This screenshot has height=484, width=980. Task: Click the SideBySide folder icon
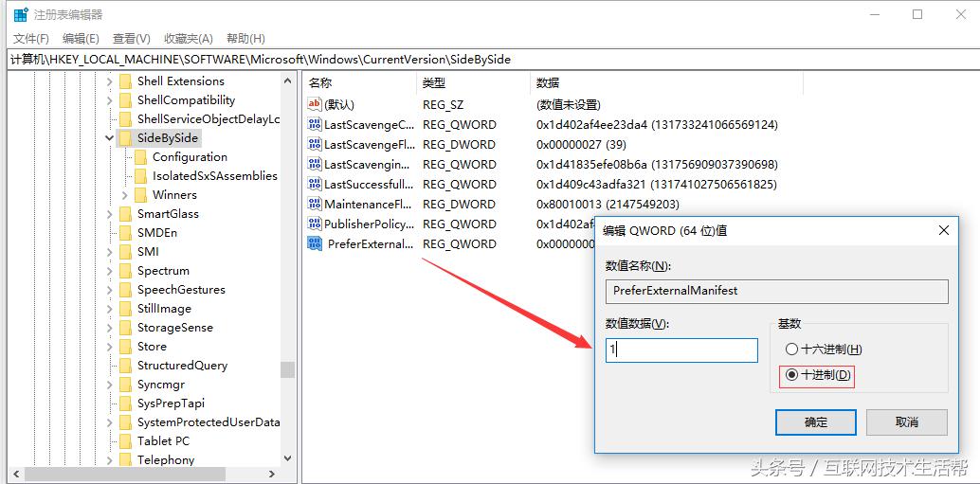pyautogui.click(x=125, y=138)
